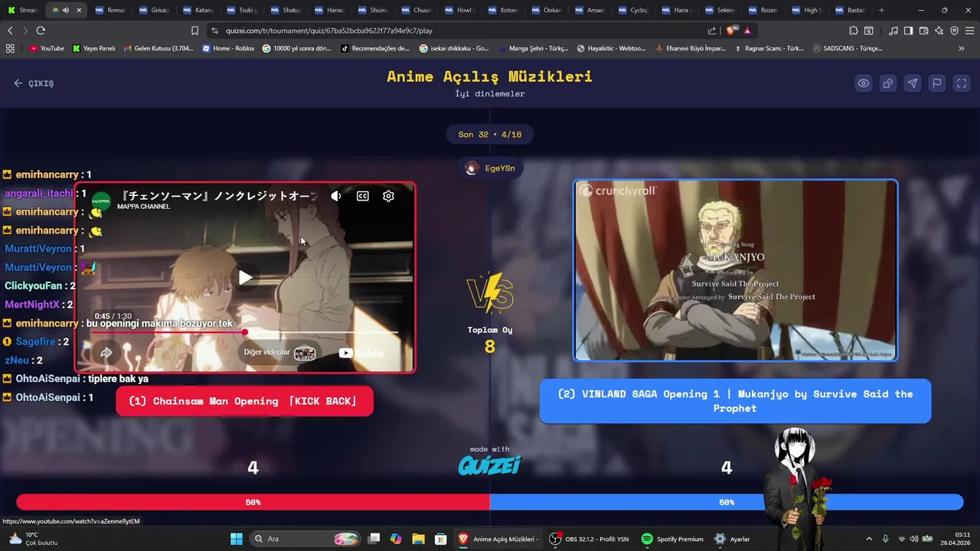980x551 pixels.
Task: Seek along the Chainsaw Man video progress bar
Action: 245,332
